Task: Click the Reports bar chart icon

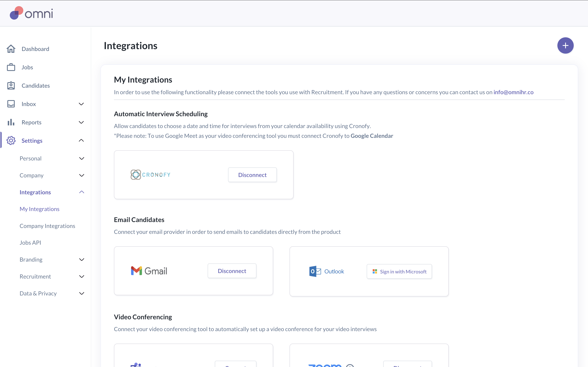Action: [x=11, y=122]
